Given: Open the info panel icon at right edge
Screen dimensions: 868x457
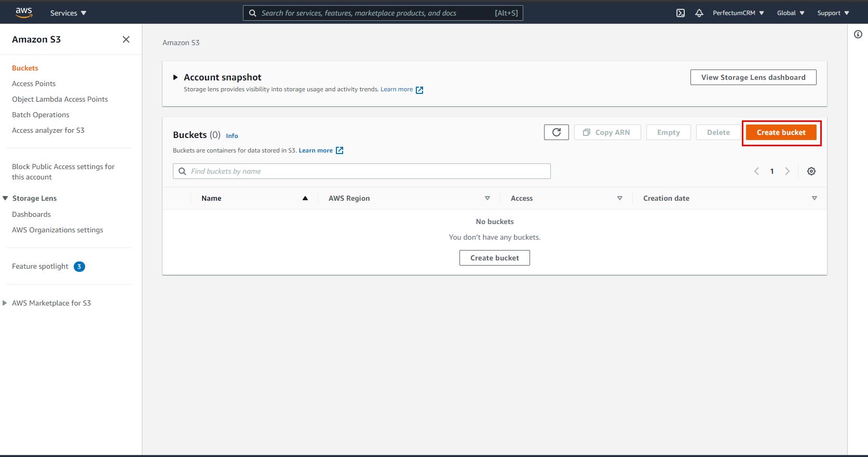Looking at the screenshot, I should [858, 34].
